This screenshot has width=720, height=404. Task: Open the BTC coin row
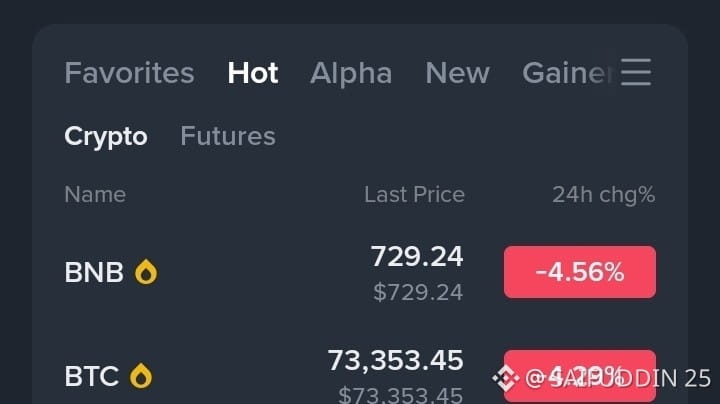[92, 376]
